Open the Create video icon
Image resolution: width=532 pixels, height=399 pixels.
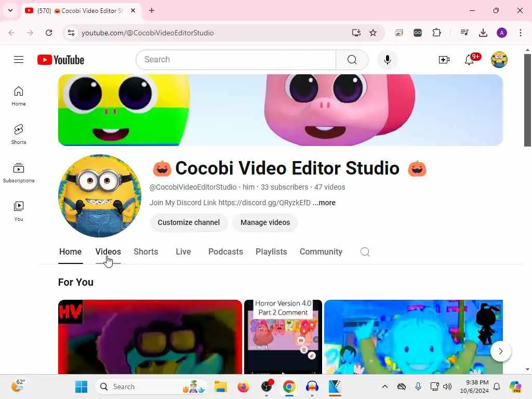tap(444, 60)
